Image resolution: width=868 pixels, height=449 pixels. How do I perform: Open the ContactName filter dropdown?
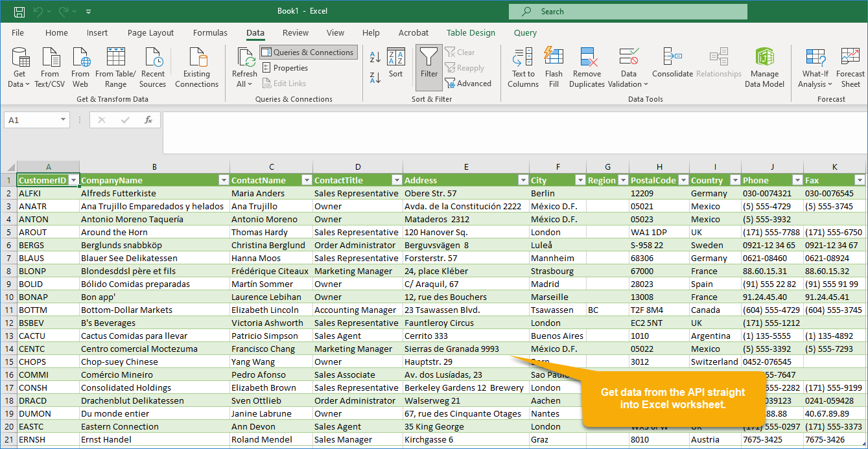(306, 180)
